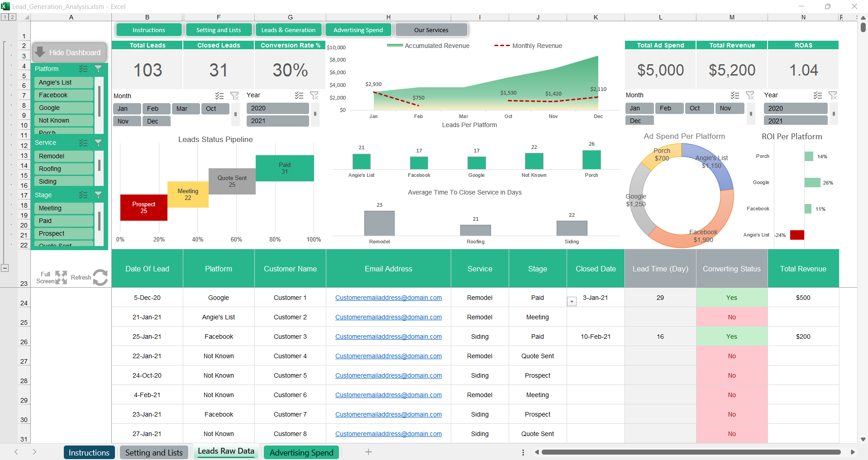This screenshot has height=460, width=868.
Task: Select the Customer 5 name cell
Action: (290, 375)
